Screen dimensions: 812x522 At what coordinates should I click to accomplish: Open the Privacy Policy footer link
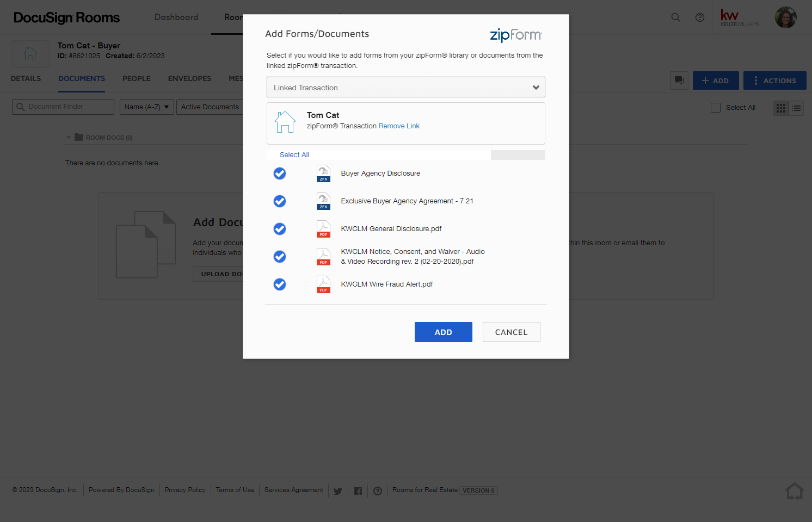click(x=185, y=490)
